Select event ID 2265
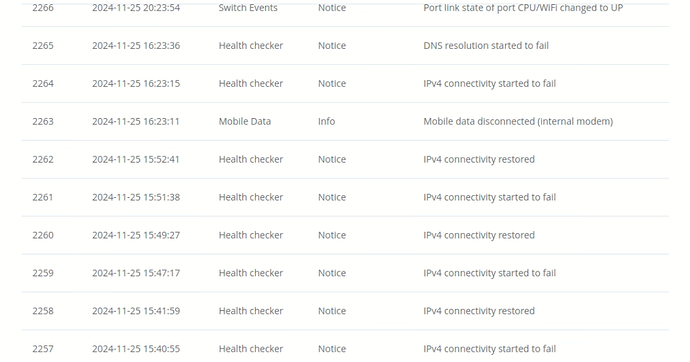The image size is (690, 362). [x=43, y=46]
